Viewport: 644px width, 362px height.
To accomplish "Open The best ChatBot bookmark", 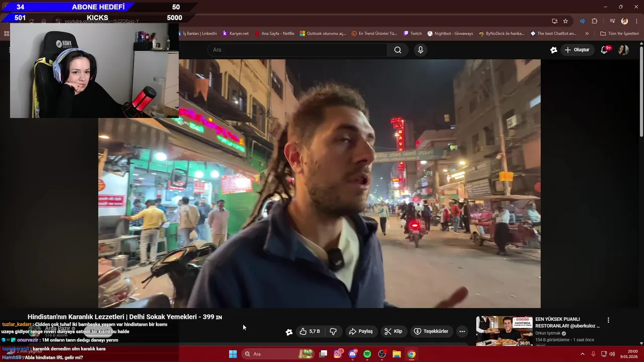I will pyautogui.click(x=553, y=34).
